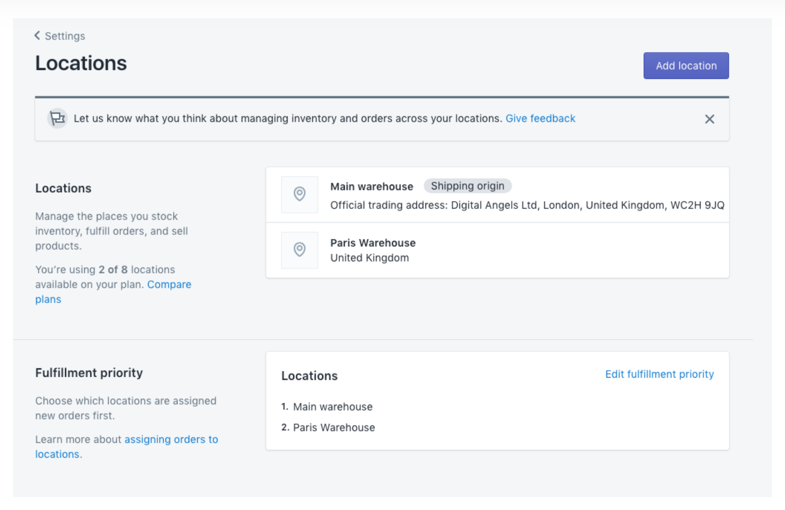Viewport: 785px width, 510px height.
Task: Click the Fulfillment priority section heading
Action: click(89, 373)
